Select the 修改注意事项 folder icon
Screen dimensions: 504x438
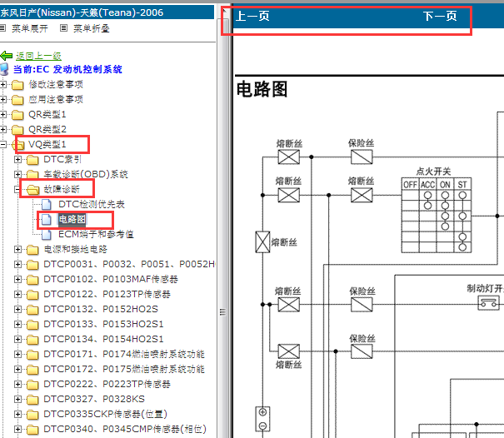pos(17,85)
